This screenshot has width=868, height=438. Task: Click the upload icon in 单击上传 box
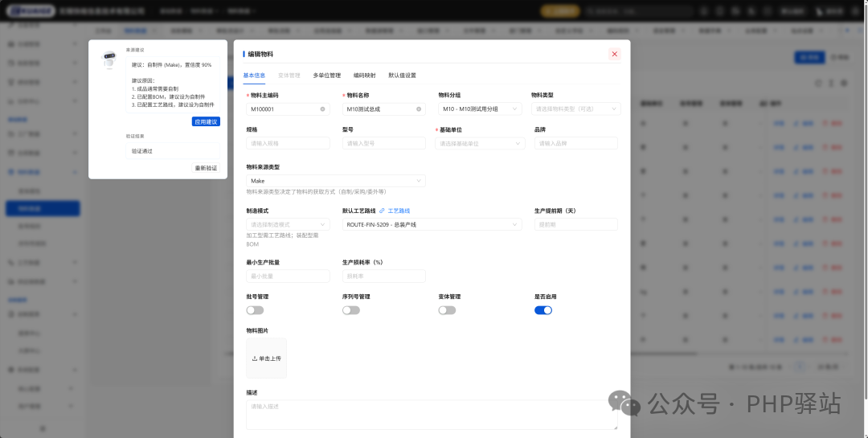point(255,358)
